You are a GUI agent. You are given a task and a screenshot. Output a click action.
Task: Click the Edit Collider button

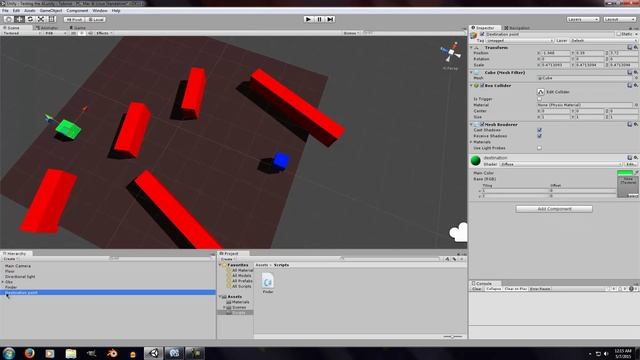pos(540,92)
